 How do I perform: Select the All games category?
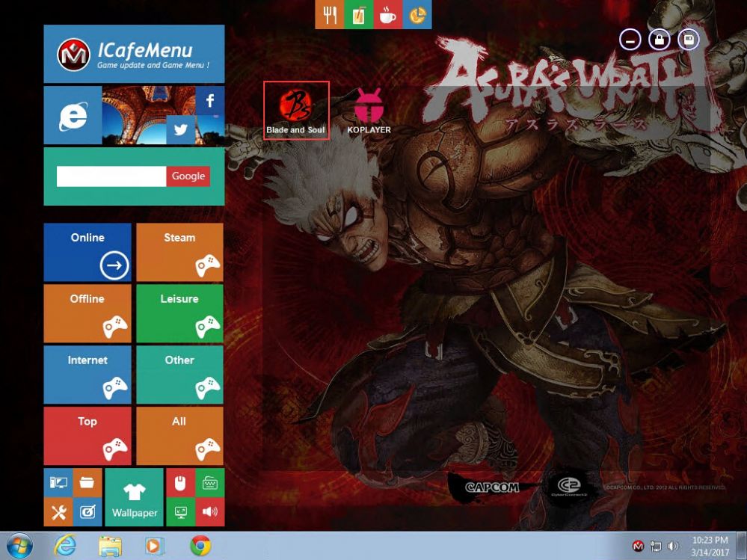[x=179, y=436]
